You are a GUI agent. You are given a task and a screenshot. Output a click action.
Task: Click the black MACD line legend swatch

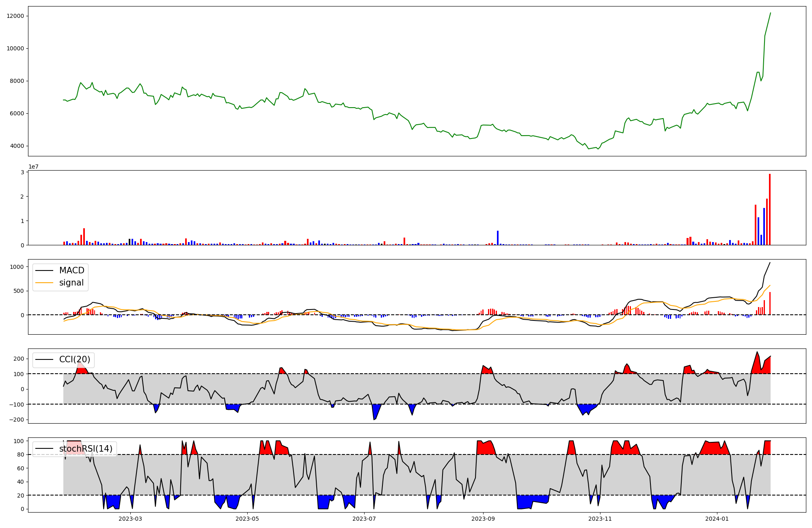coord(44,270)
